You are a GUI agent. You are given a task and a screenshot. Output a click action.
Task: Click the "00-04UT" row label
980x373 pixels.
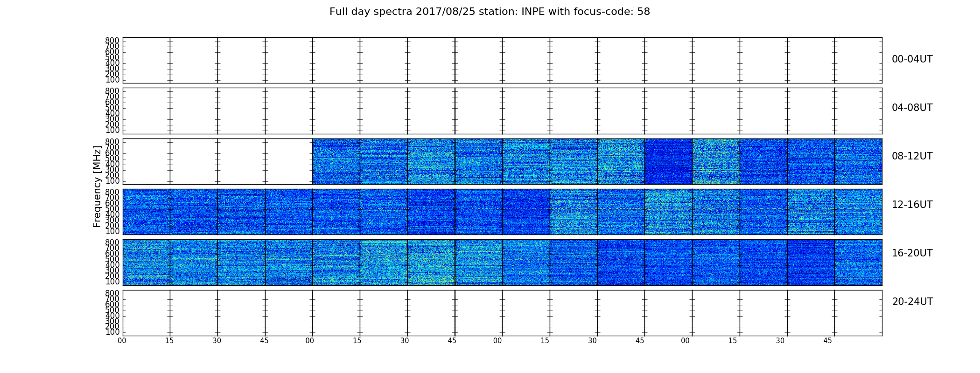912,59
